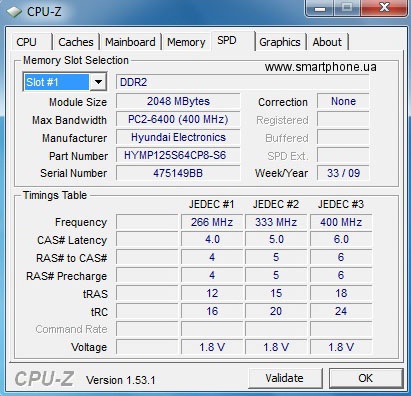Click the Max Bandwidth PC2-6400 field

178,119
